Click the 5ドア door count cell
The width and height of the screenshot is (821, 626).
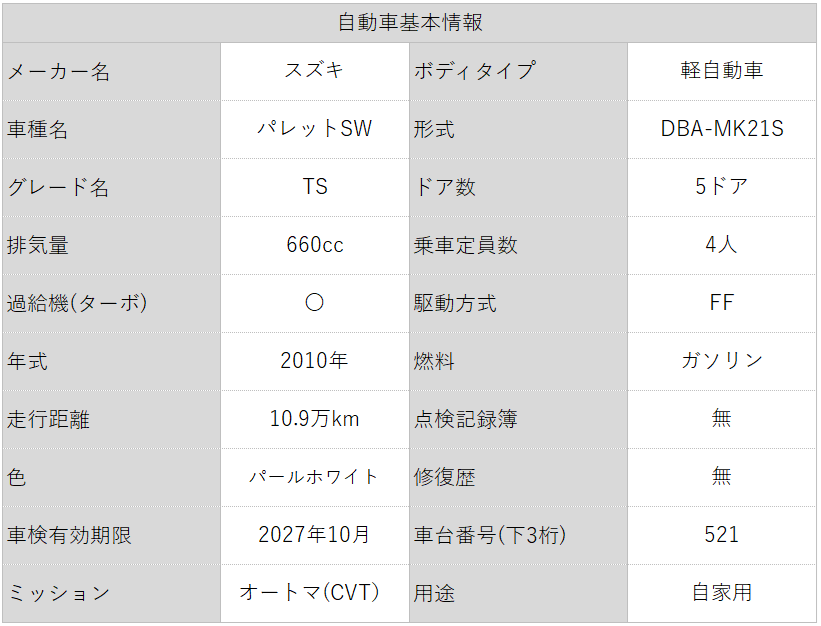(721, 187)
